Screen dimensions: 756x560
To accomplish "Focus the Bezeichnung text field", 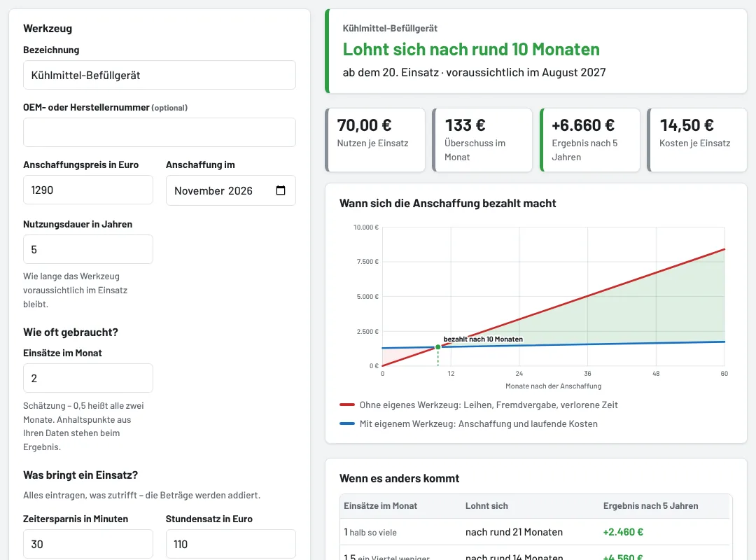I will [160, 75].
